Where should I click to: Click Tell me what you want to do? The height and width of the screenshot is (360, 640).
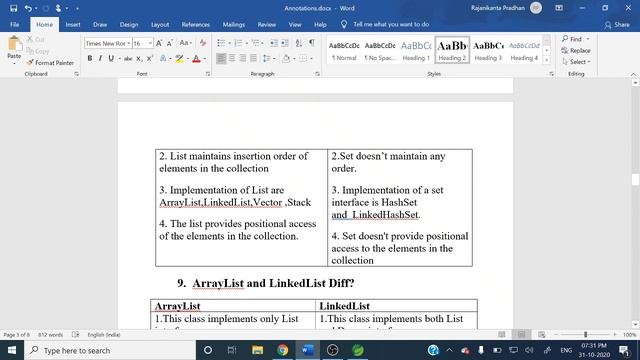[x=391, y=24]
